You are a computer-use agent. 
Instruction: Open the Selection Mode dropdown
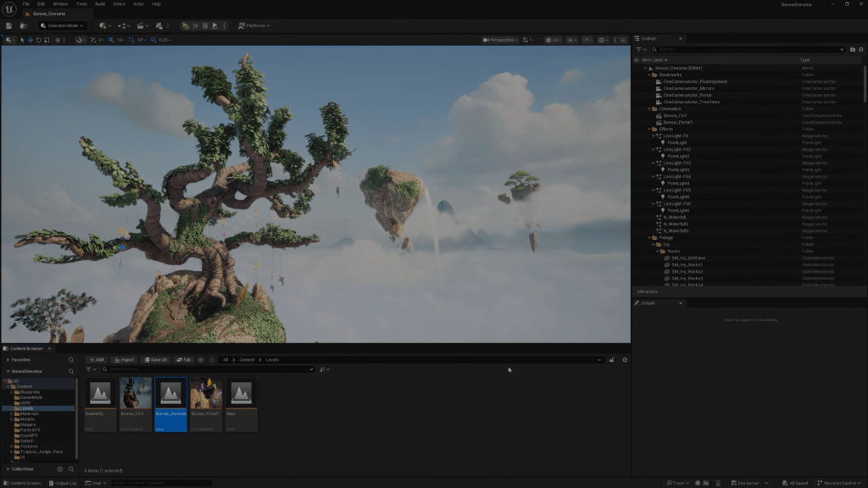62,25
